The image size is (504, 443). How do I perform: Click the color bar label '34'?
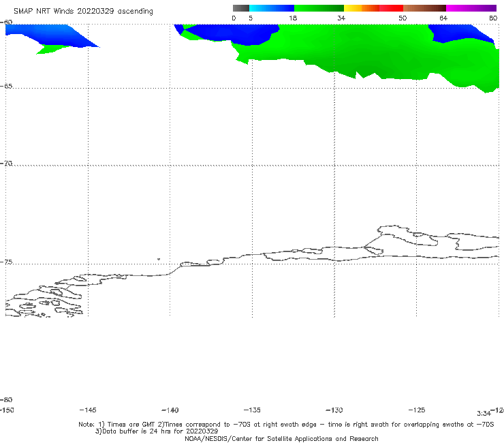point(341,18)
